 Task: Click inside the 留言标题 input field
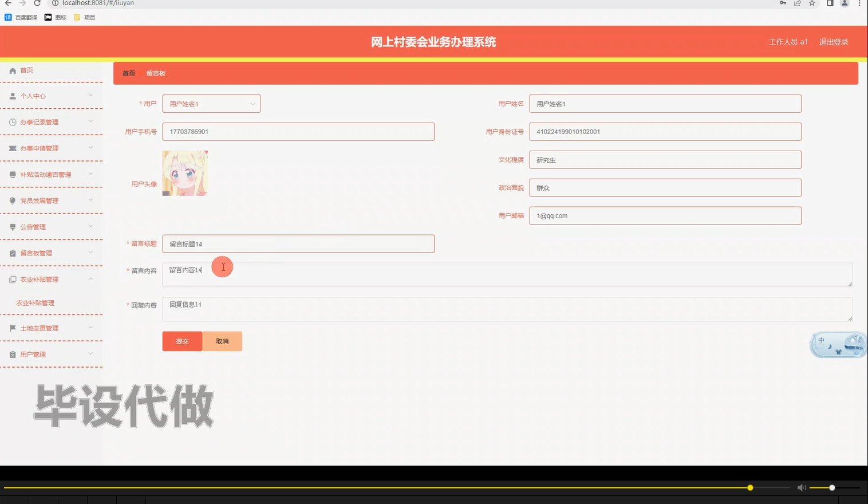coord(298,243)
